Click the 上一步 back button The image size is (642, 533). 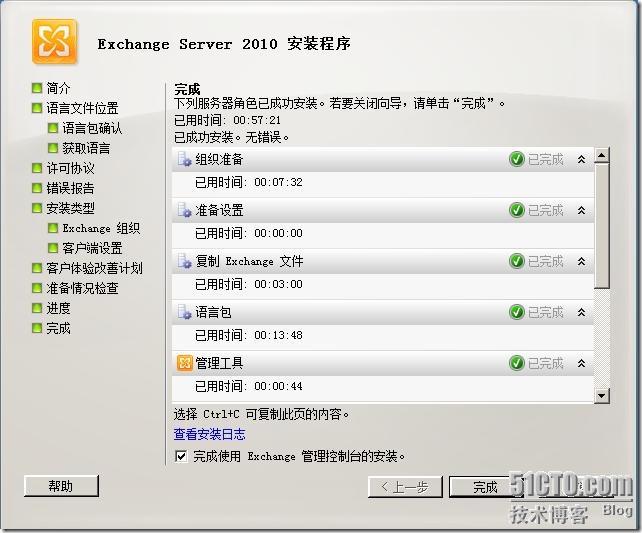pos(405,487)
